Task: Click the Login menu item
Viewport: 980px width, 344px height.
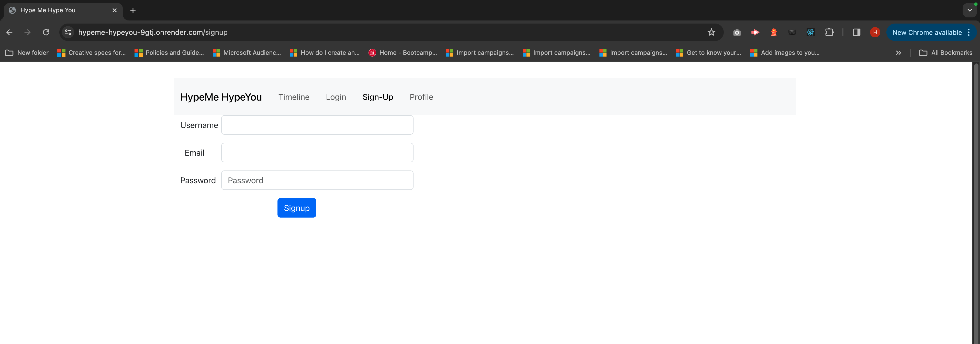Action: [x=336, y=97]
